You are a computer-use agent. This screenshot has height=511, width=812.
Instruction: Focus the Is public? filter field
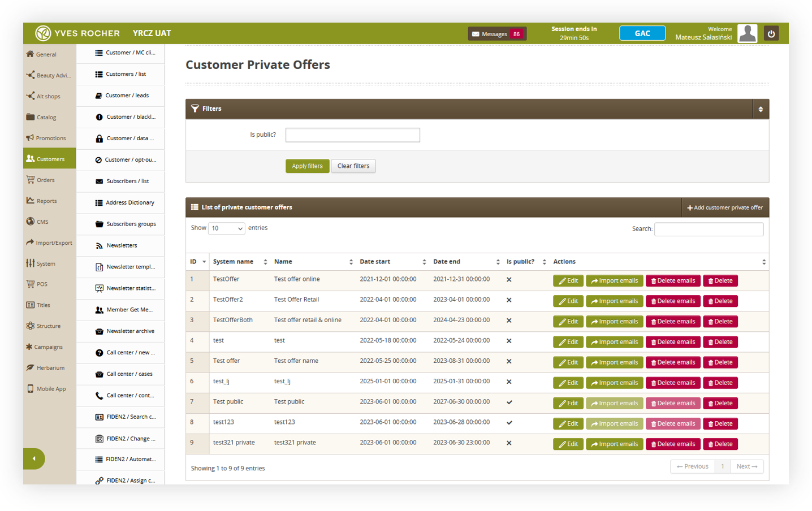(353, 135)
